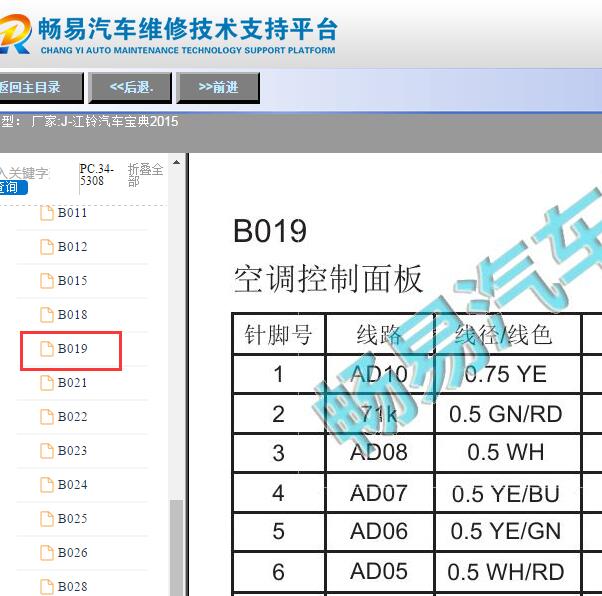Click the 厂家:J-江铃汽车宝典2015 breadcrumb text

[105, 122]
